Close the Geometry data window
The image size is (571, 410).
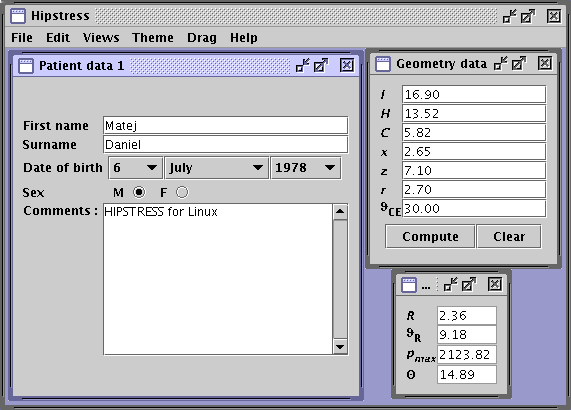tap(545, 64)
